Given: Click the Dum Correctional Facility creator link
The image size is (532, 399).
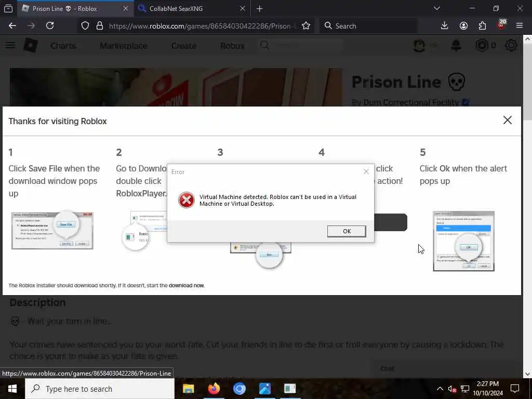Looking at the screenshot, I should coord(411,102).
